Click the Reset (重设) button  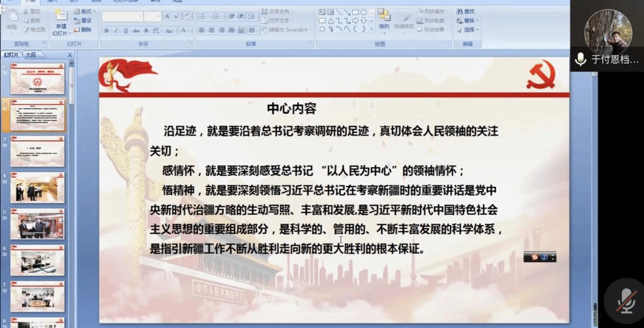(x=82, y=21)
